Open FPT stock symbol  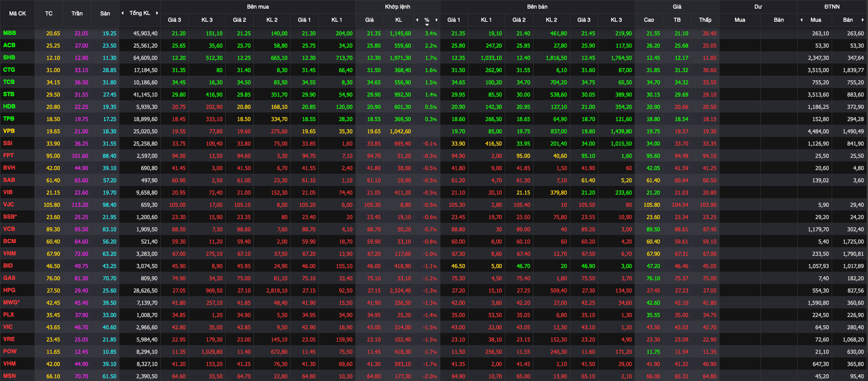click(x=8, y=156)
